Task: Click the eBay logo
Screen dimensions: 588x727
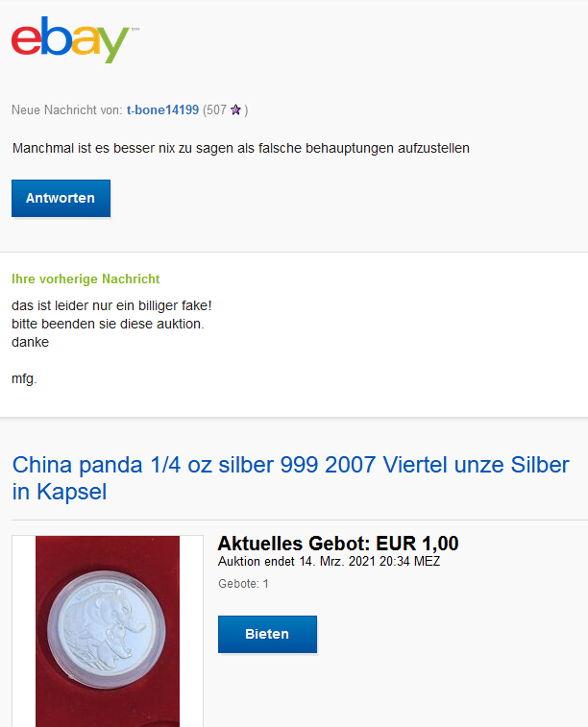Action: coord(70,40)
